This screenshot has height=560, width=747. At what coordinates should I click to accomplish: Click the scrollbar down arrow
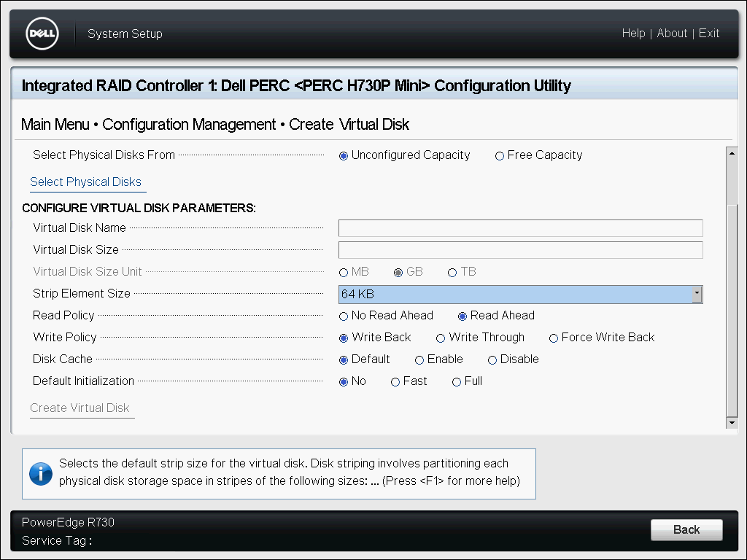[x=732, y=422]
